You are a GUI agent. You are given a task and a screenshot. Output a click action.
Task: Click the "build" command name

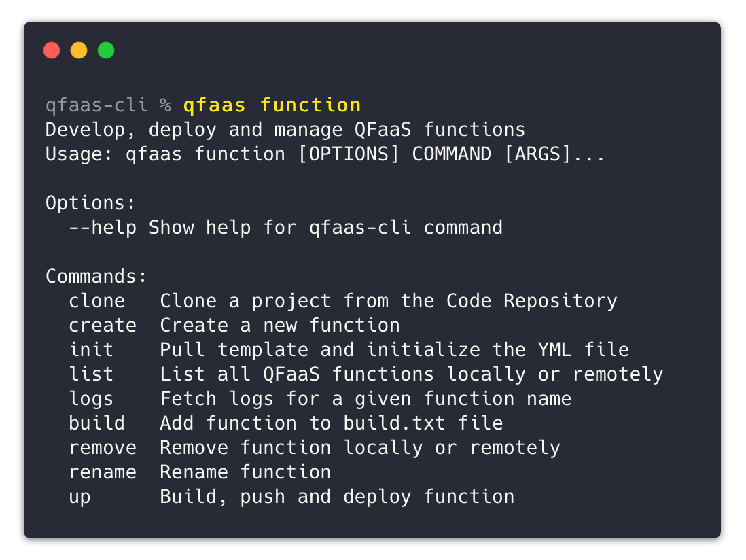[97, 423]
